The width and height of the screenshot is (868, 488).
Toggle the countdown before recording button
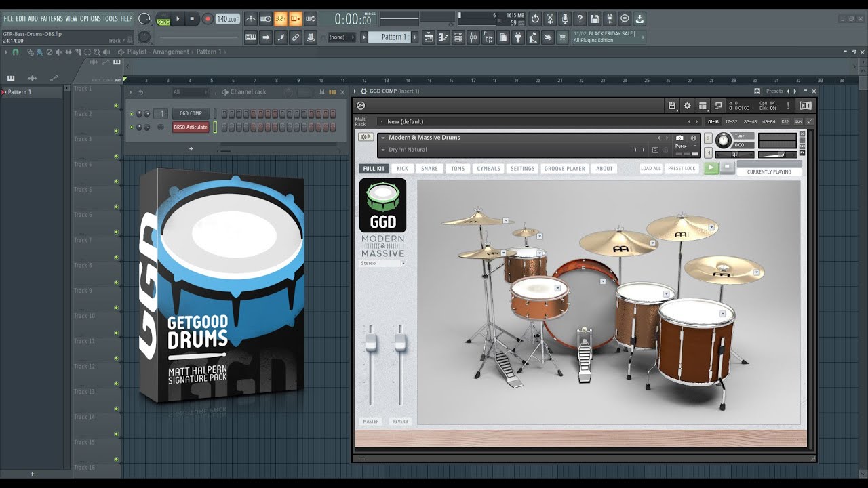pyautogui.click(x=281, y=19)
